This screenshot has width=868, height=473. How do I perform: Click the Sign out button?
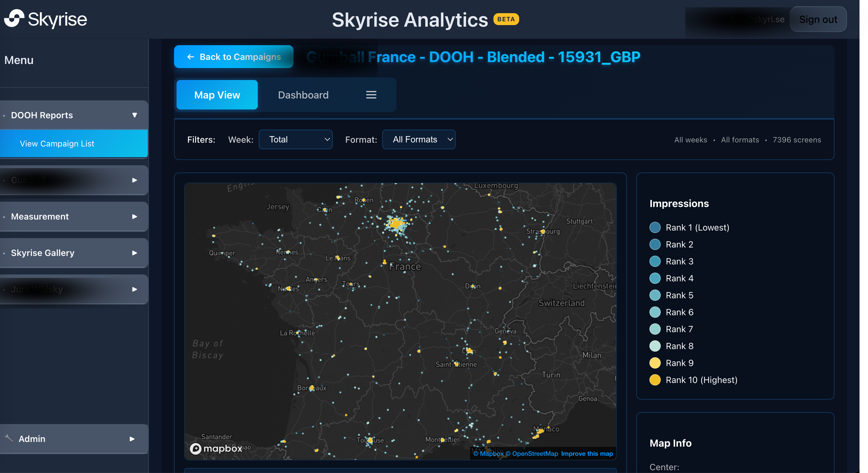coord(818,19)
